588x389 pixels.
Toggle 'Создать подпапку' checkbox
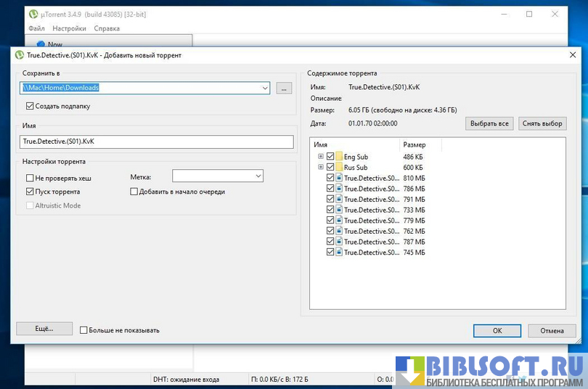click(30, 106)
